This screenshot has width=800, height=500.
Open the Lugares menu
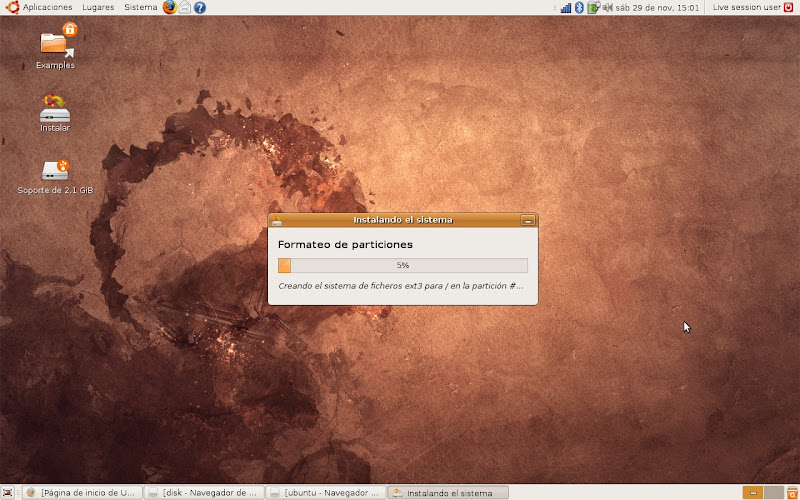tap(98, 7)
